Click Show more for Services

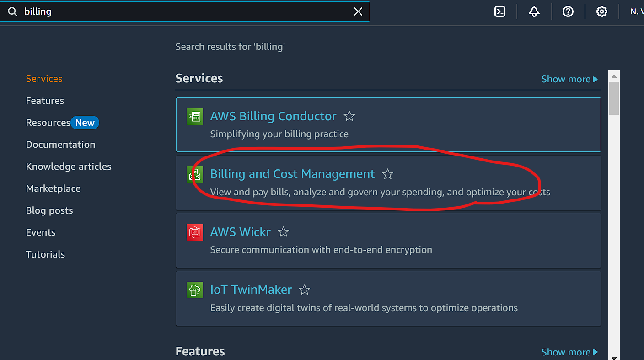[569, 79]
